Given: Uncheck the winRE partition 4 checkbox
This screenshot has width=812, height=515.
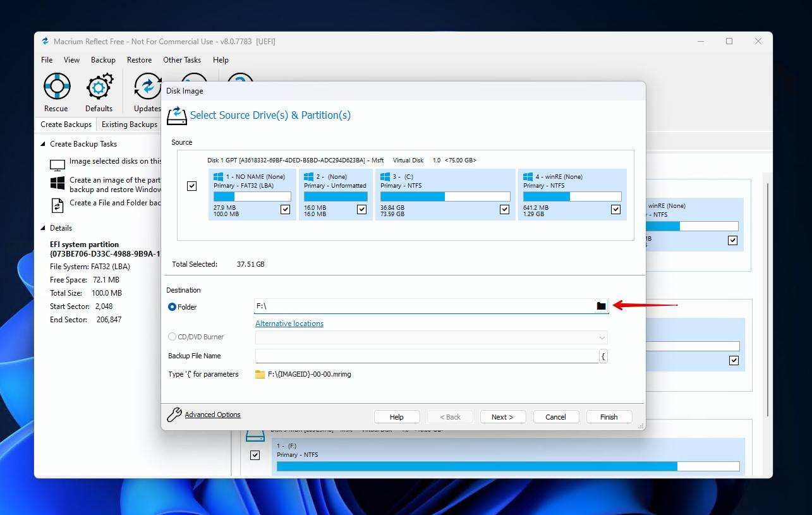Looking at the screenshot, I should pyautogui.click(x=615, y=209).
